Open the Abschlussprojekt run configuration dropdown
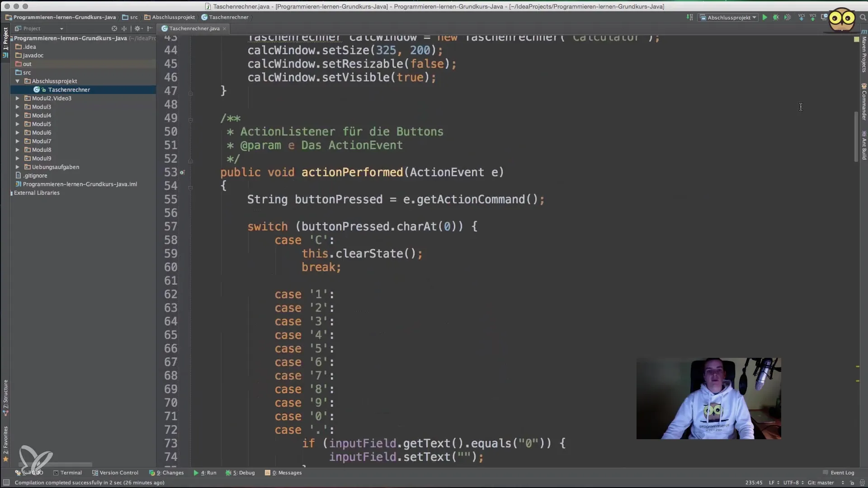The height and width of the screenshot is (488, 868). 728,17
